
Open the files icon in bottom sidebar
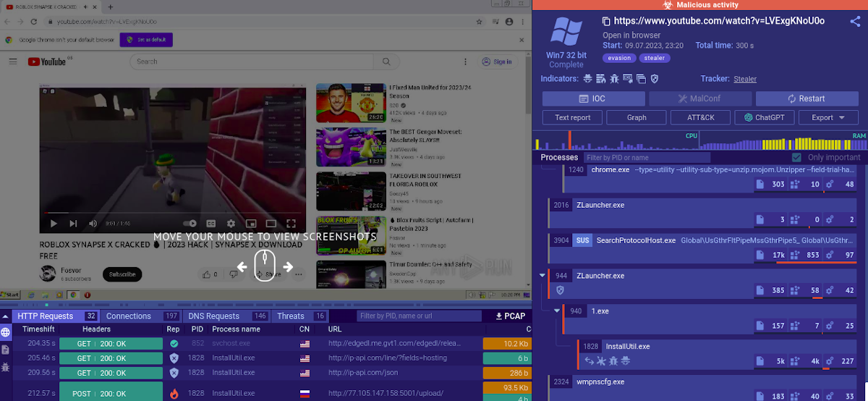coord(6,350)
